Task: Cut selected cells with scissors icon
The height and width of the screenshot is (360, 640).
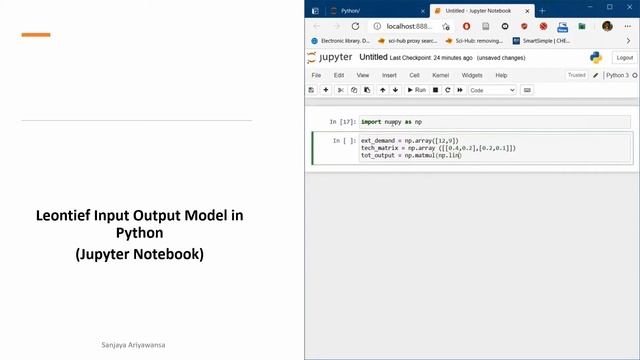Action: pos(341,90)
